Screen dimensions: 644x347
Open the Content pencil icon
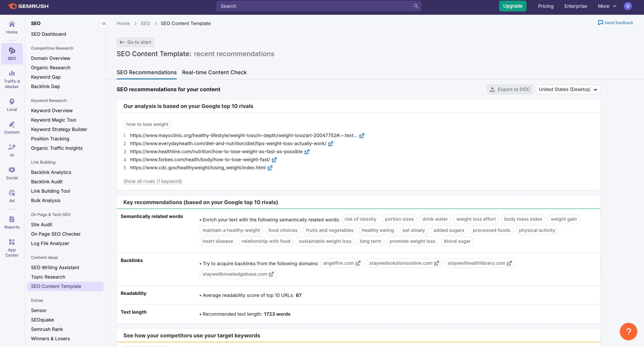coord(12,124)
